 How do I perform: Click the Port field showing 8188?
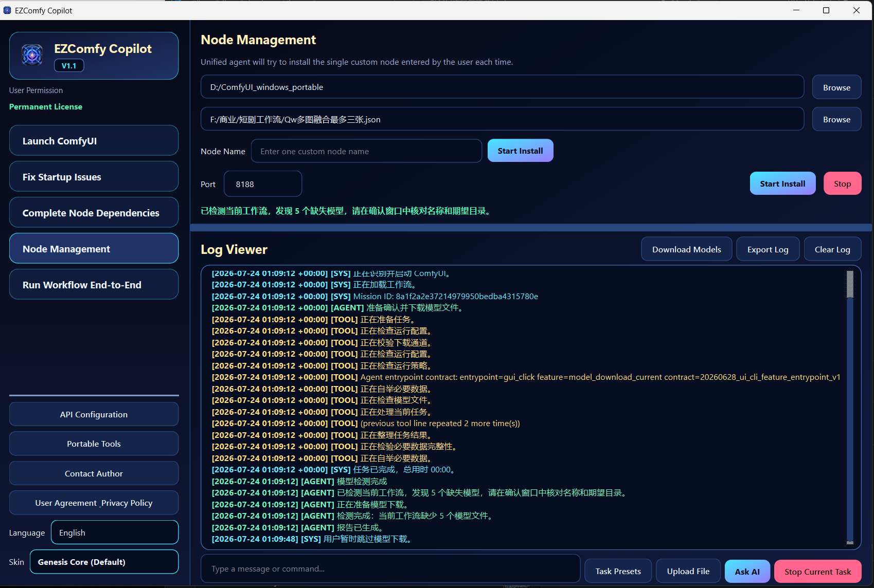263,184
